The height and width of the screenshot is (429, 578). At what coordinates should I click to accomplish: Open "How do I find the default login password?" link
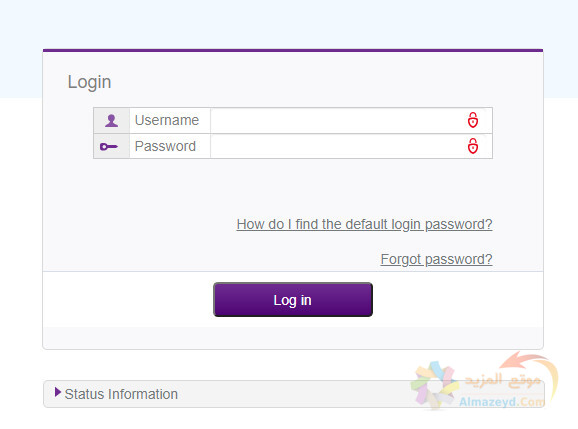364,224
